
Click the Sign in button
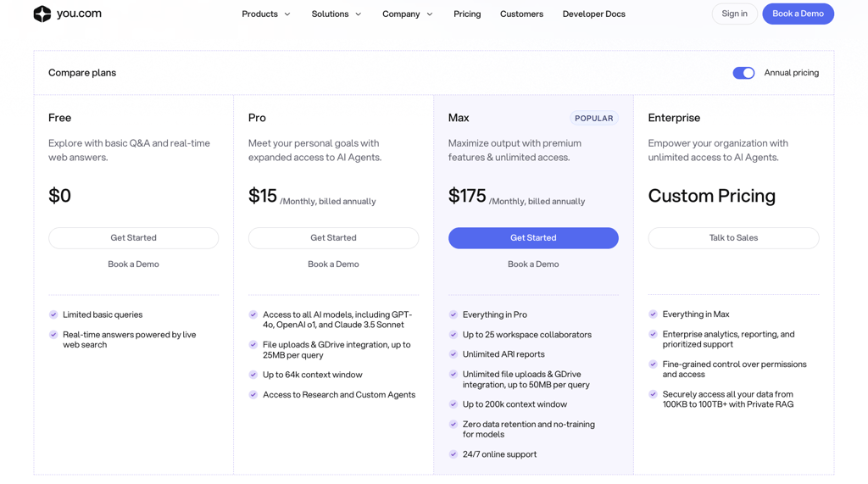pyautogui.click(x=735, y=14)
